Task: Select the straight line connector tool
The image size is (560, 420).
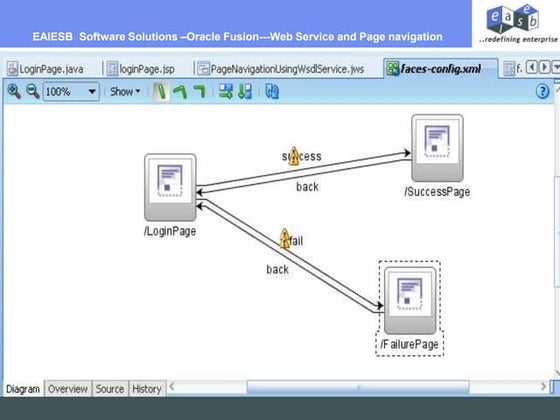Action: (161, 91)
